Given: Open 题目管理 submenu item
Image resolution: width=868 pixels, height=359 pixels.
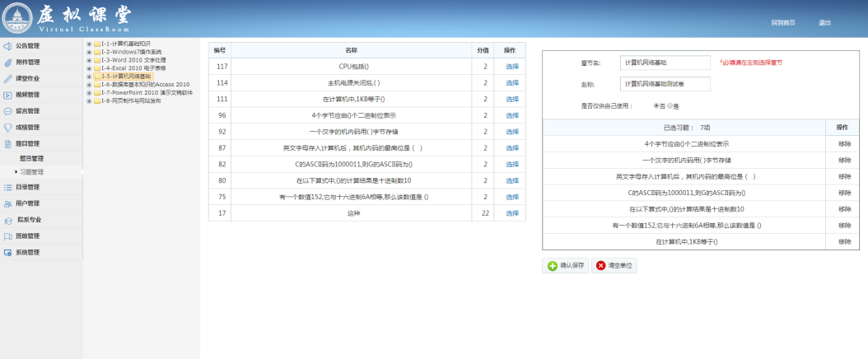Looking at the screenshot, I should (x=31, y=158).
